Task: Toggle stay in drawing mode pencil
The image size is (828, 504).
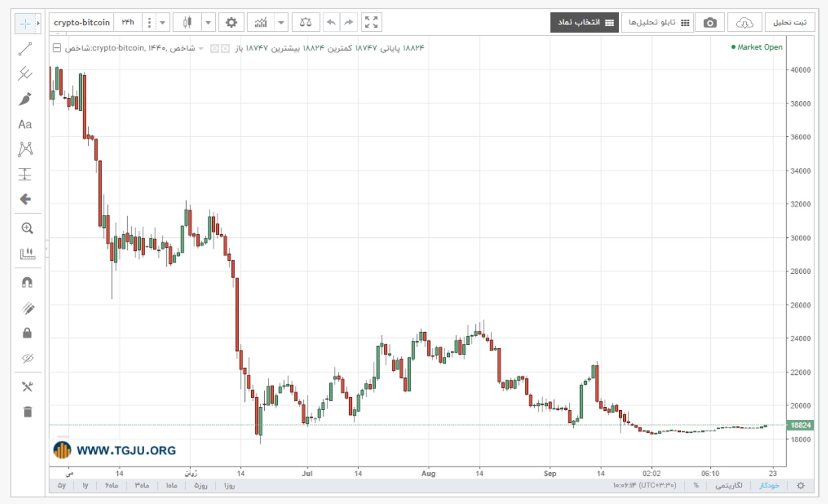Action: point(27,308)
